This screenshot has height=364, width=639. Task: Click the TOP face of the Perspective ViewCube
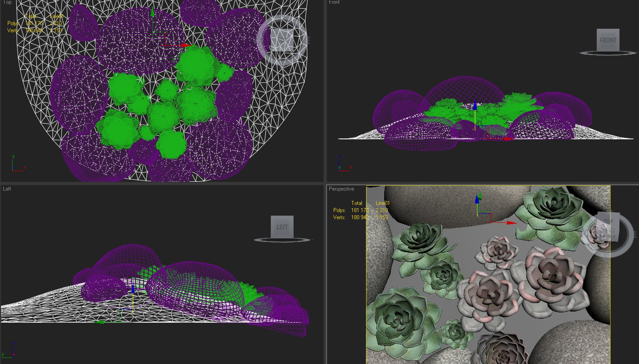[x=608, y=221]
